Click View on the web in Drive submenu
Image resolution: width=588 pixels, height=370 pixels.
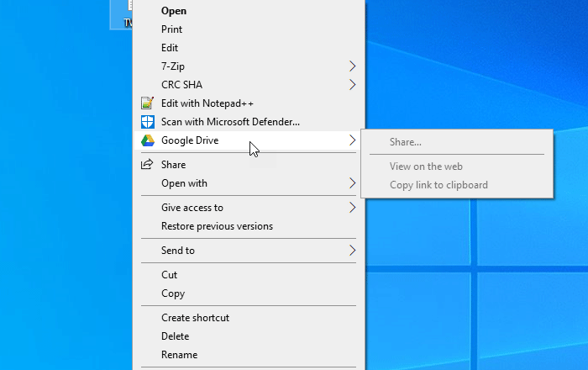click(426, 166)
